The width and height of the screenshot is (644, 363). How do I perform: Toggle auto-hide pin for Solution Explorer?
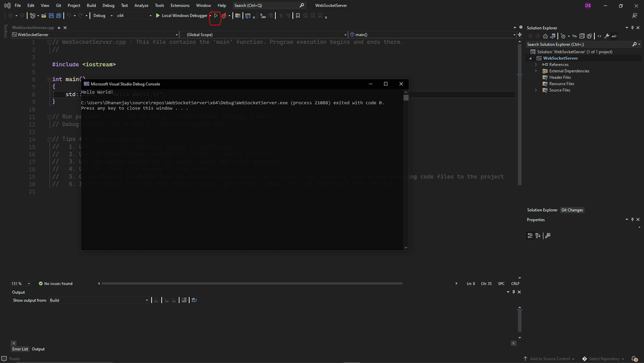(x=632, y=27)
